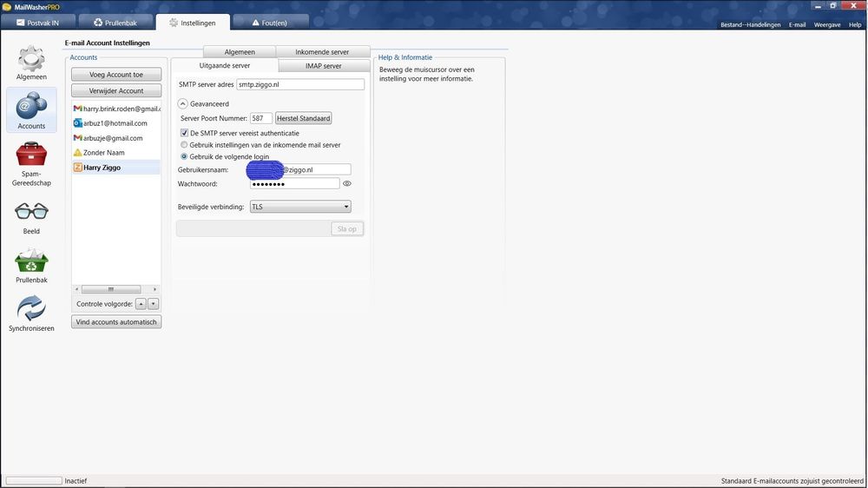This screenshot has height=488, width=868.
Task: Open the E-mail menu
Action: click(797, 25)
